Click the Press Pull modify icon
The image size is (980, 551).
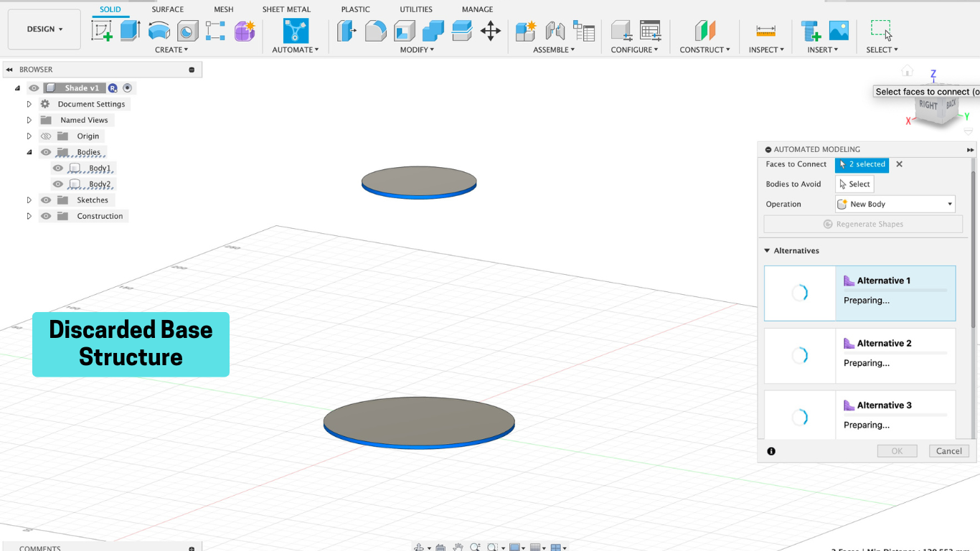347,30
